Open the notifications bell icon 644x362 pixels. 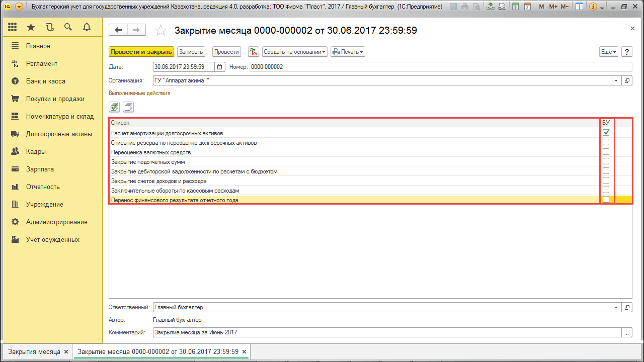(x=87, y=27)
